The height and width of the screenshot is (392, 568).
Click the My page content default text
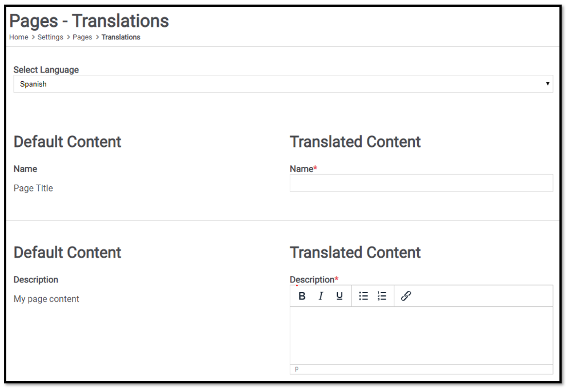(x=46, y=299)
